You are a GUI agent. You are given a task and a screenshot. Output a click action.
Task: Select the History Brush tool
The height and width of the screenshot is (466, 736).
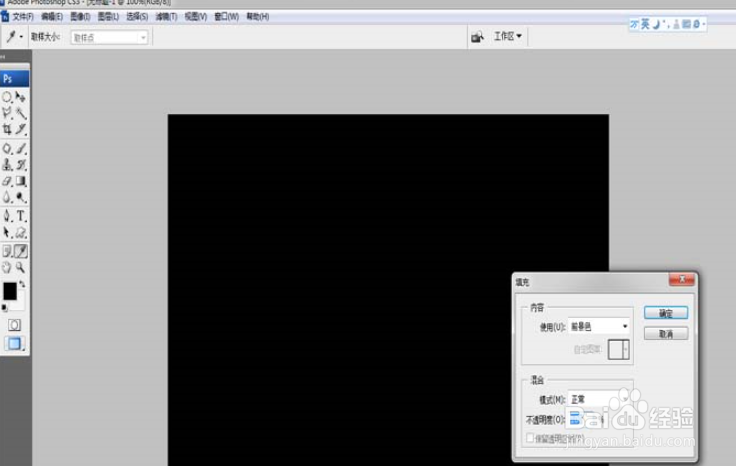[21, 165]
